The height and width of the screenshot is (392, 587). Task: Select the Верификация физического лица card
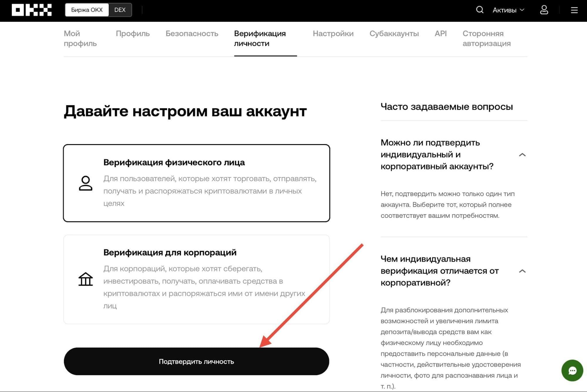(x=196, y=183)
